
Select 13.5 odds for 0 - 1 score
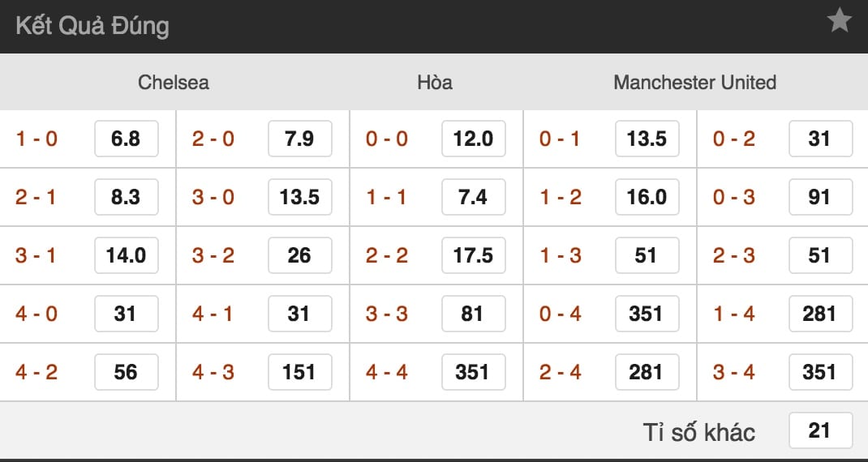coord(647,139)
